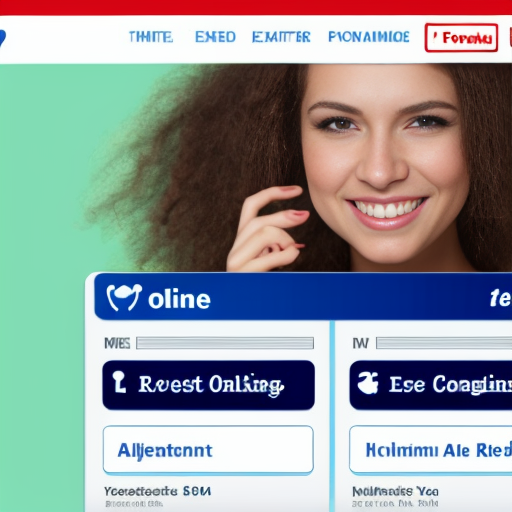512x512 pixels.
Task: Click the red-outlined Foreku button
Action: 461,38
